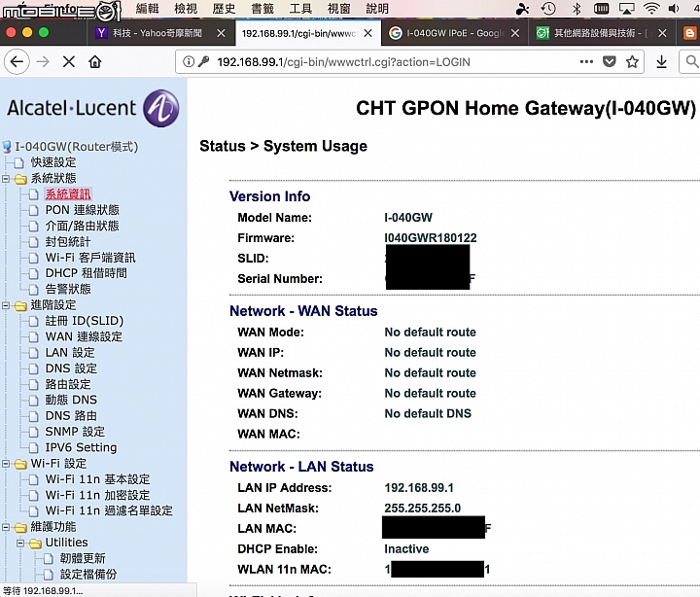Open the 檢視 menu

tap(186, 9)
